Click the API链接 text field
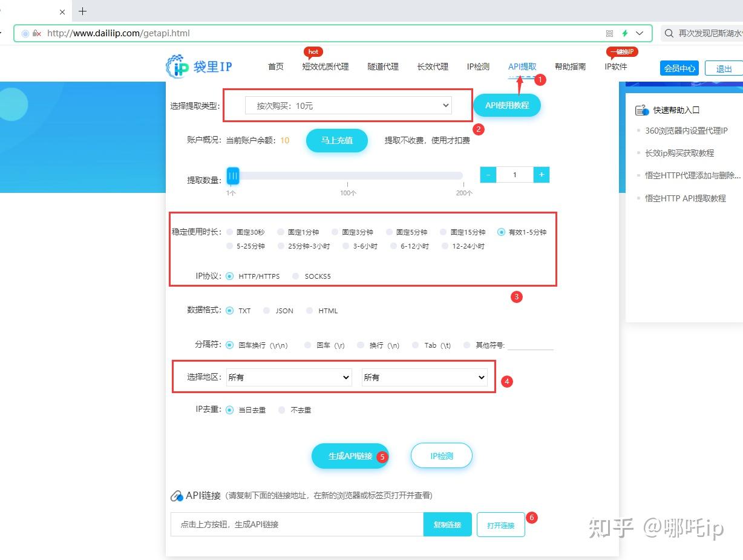743x560 pixels. coord(297,524)
